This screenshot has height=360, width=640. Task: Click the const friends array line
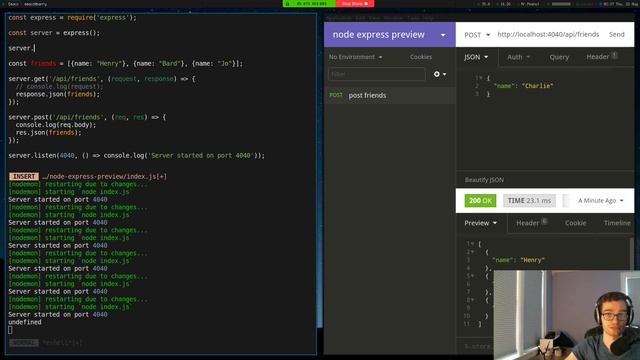(125, 64)
